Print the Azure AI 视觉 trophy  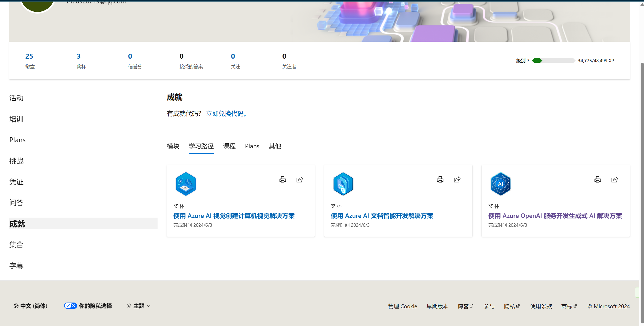click(x=283, y=179)
